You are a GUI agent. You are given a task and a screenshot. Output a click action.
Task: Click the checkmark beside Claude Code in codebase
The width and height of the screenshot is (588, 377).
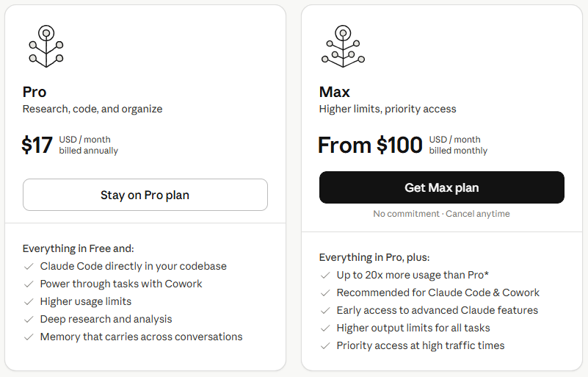pyautogui.click(x=29, y=267)
